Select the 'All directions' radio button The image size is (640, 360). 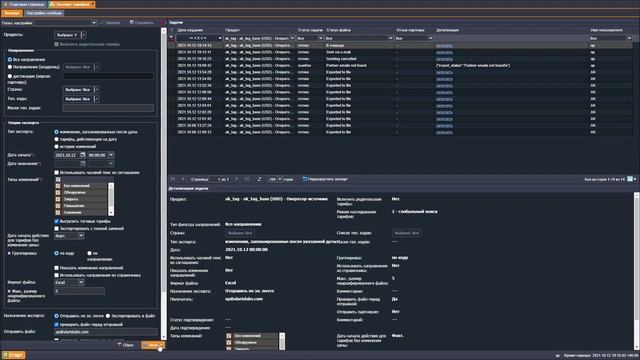pos(10,60)
